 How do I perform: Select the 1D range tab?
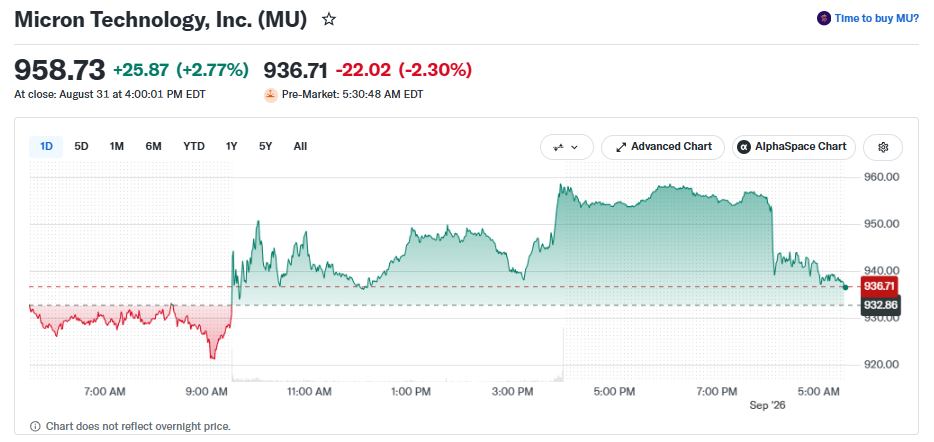pyautogui.click(x=46, y=147)
